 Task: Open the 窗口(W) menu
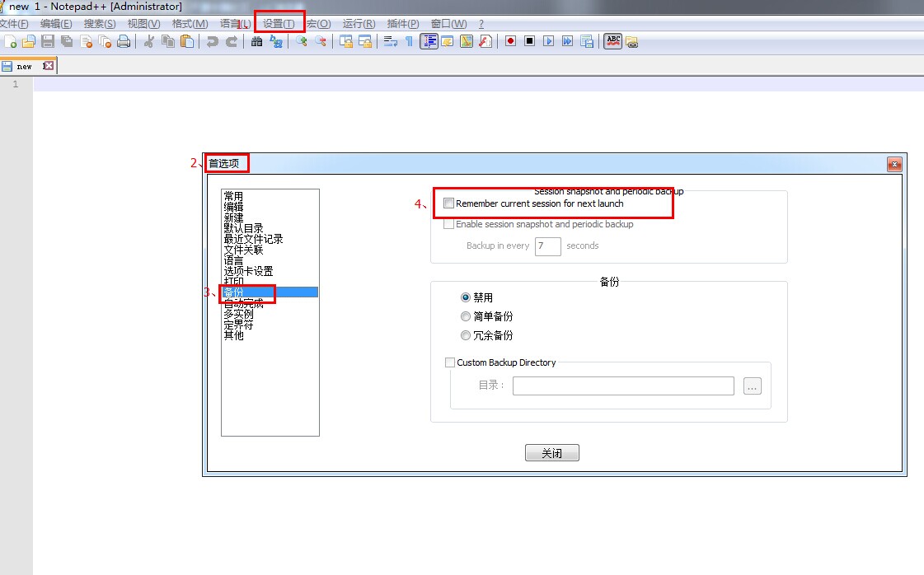coord(448,24)
